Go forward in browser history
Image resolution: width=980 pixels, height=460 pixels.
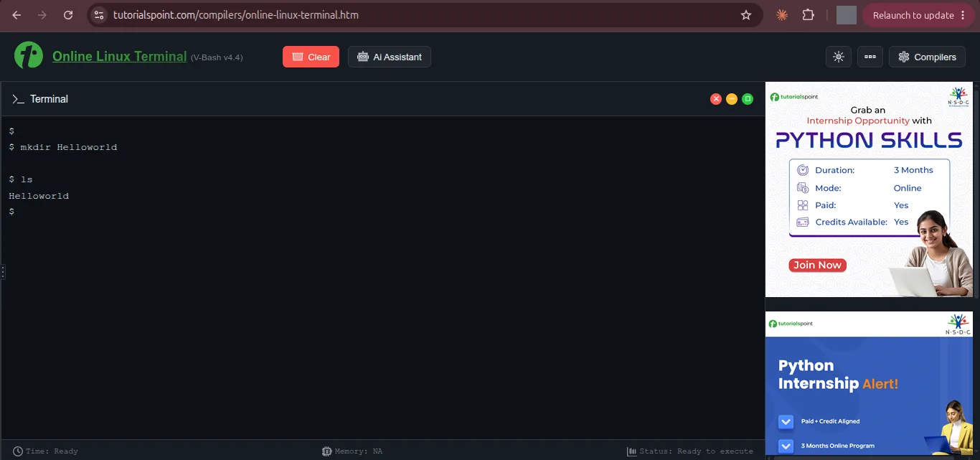click(42, 15)
